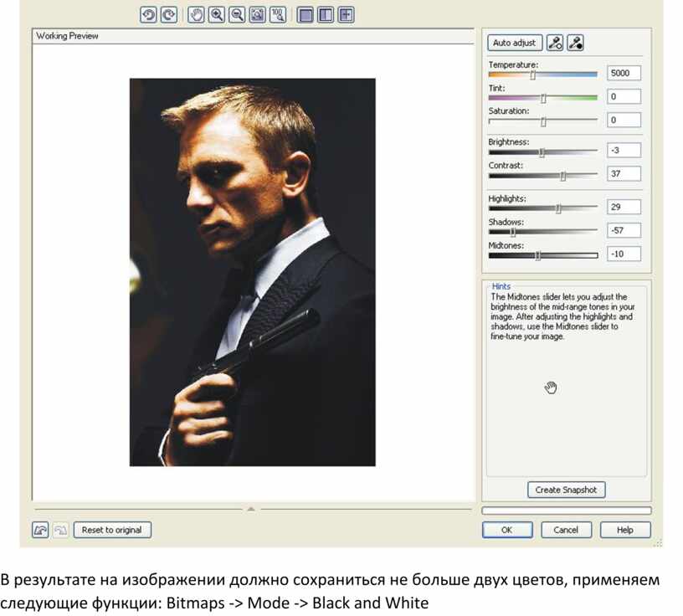Click the Contrast slider handle

pyautogui.click(x=562, y=176)
